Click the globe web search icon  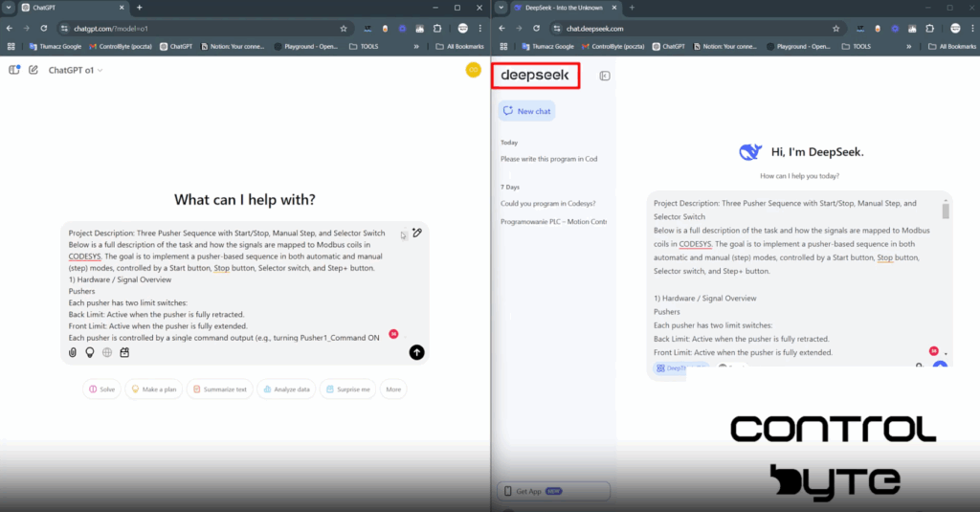coord(107,352)
